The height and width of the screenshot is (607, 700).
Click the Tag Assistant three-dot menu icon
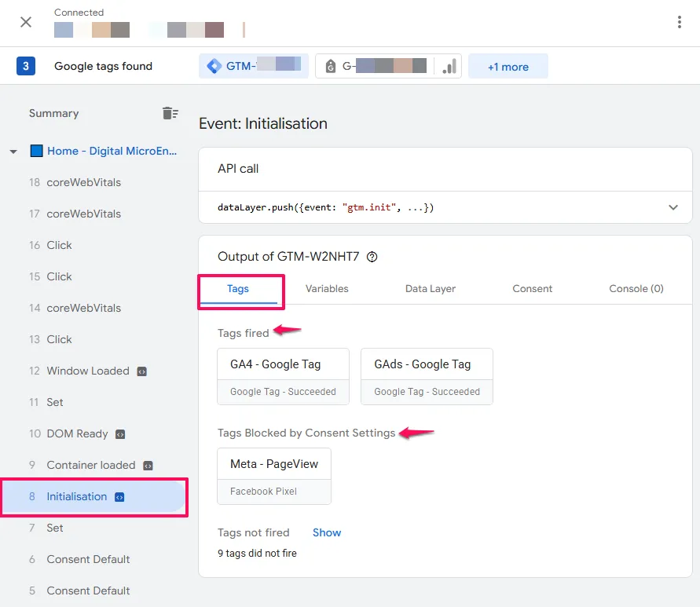point(680,22)
